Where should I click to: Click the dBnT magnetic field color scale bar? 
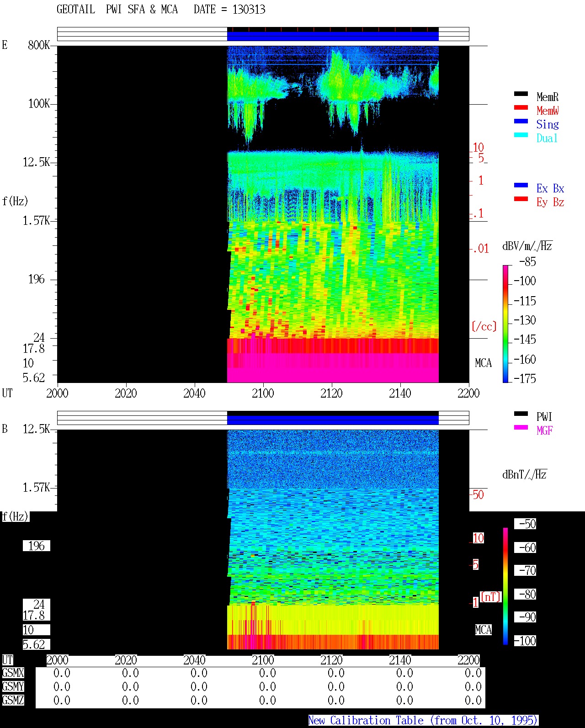pos(505,586)
